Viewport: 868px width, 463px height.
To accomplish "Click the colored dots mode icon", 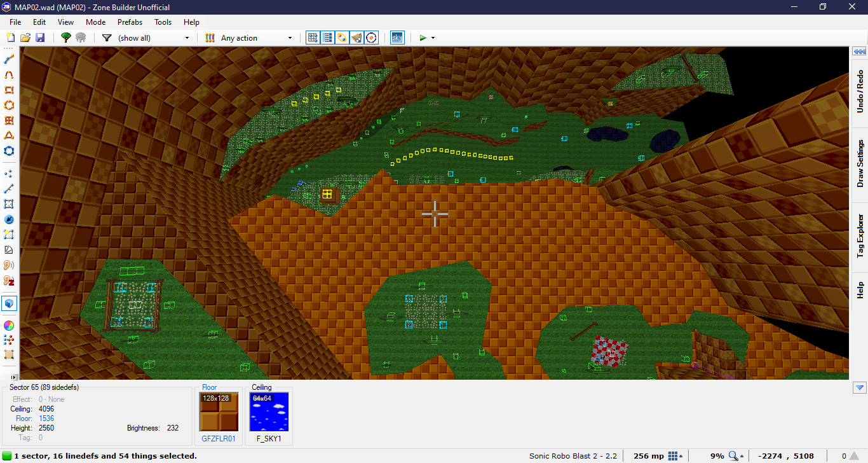I will tap(9, 340).
